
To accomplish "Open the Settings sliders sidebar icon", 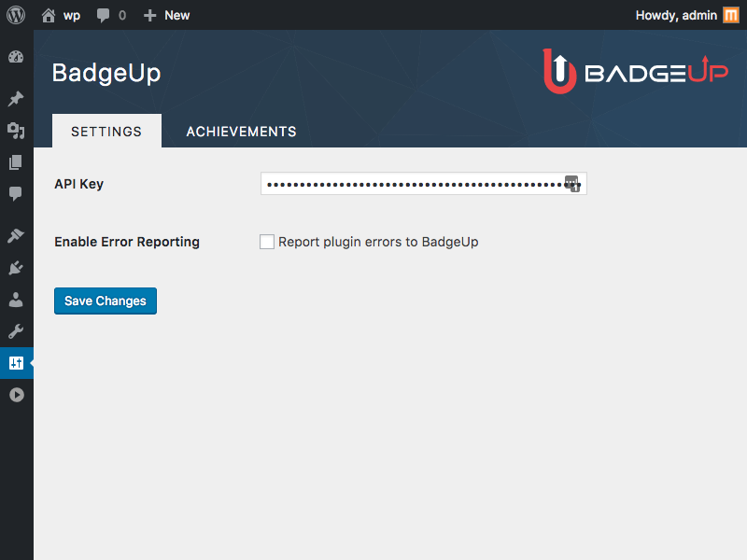I will click(x=16, y=363).
